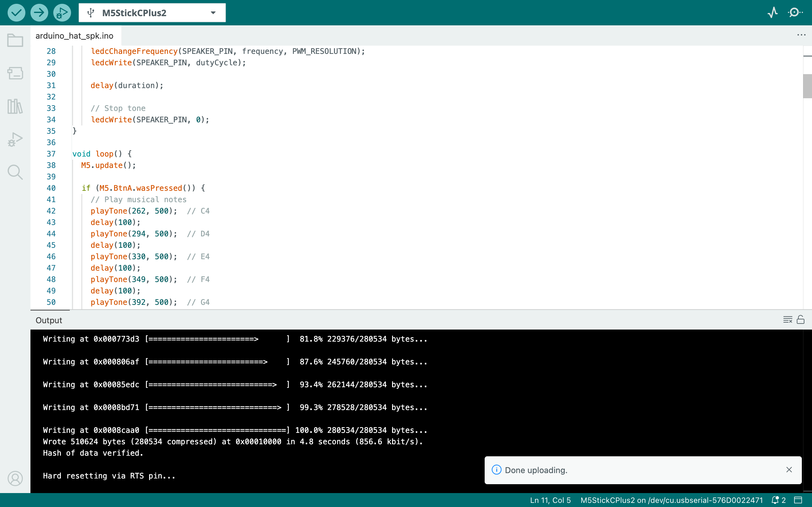Image resolution: width=812 pixels, height=507 pixels.
Task: Open the Search sidebar panel
Action: click(x=15, y=172)
